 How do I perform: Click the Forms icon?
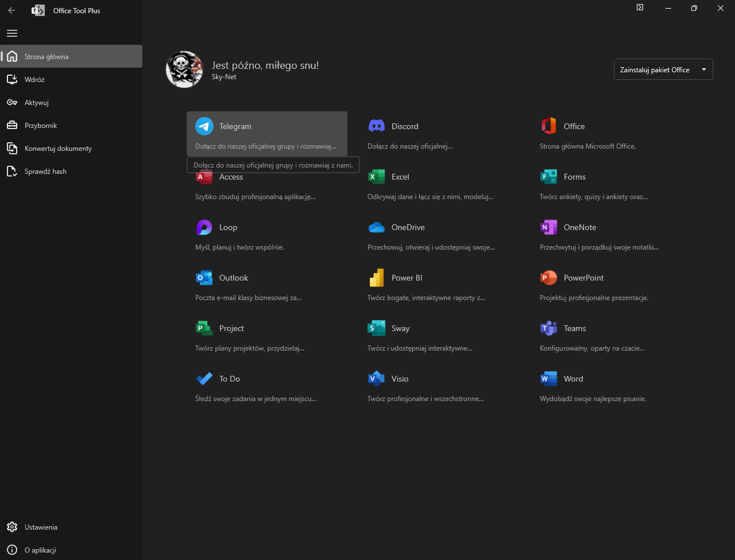549,177
